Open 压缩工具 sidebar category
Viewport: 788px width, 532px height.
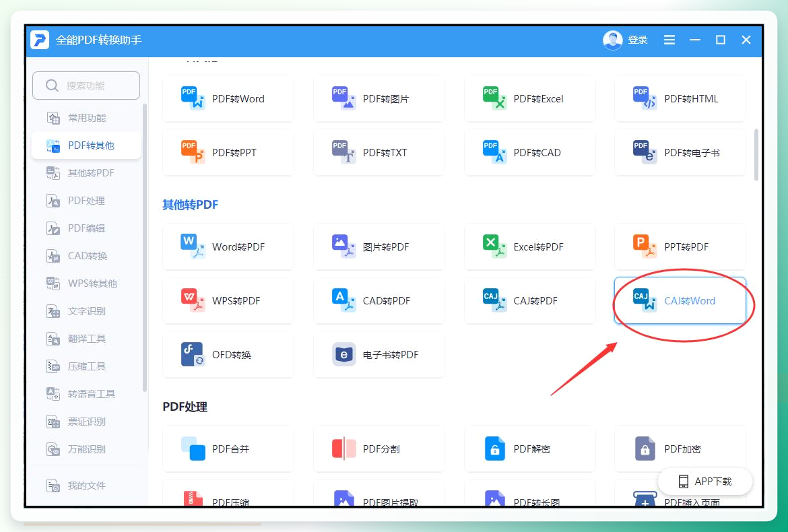86,367
